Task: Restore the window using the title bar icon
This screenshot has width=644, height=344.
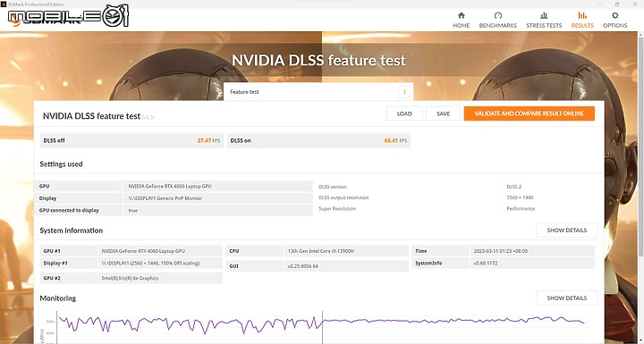Action: pos(617,4)
